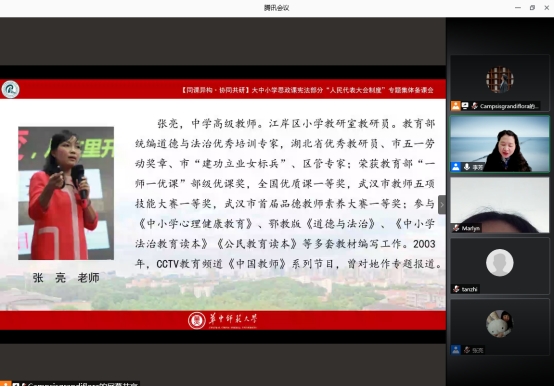Click the blue user icon on 张亮's tile
This screenshot has height=387, width=554.
point(456,350)
